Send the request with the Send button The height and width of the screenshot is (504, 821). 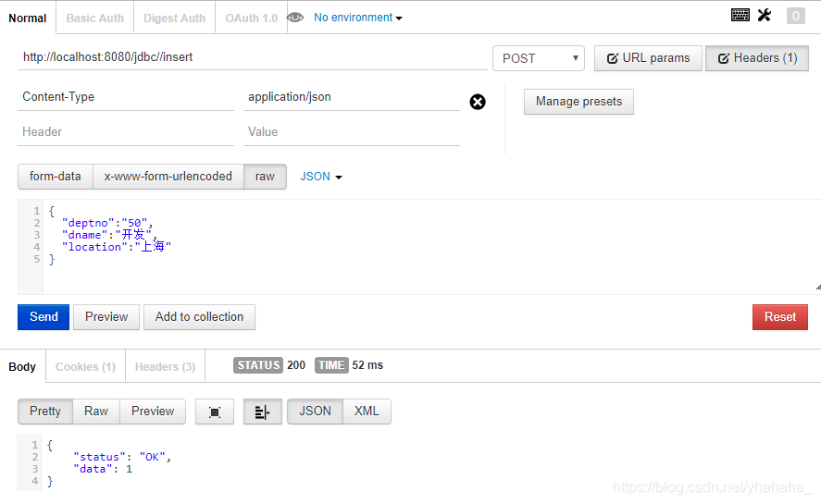tap(44, 317)
